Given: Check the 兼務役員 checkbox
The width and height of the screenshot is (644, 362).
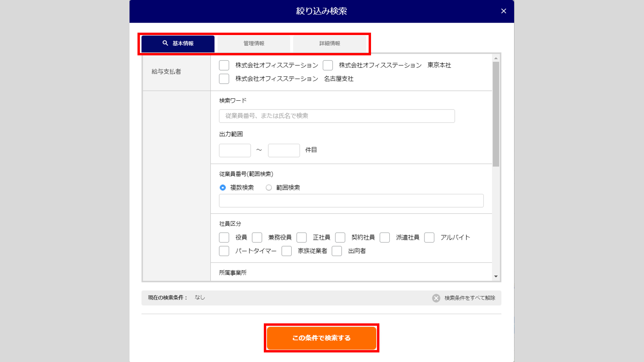Looking at the screenshot, I should (257, 238).
